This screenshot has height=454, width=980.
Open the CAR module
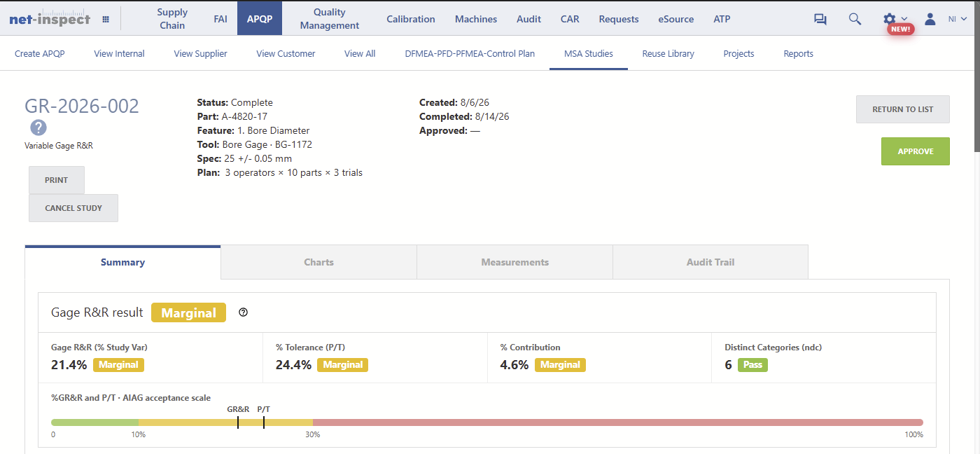(570, 19)
